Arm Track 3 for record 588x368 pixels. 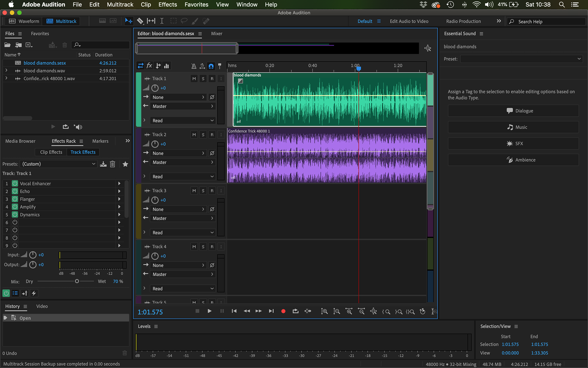pos(212,191)
